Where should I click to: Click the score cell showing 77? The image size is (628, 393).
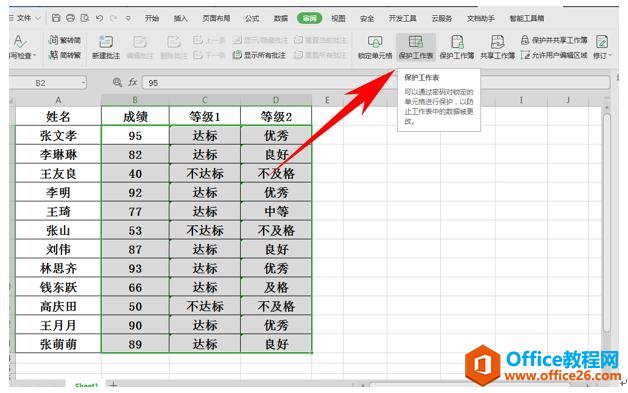coord(135,211)
